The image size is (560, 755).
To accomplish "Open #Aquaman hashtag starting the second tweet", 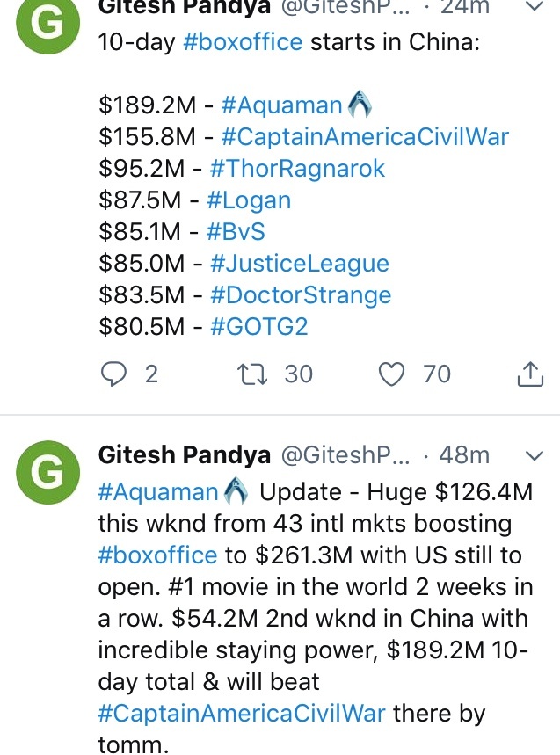I will [158, 492].
